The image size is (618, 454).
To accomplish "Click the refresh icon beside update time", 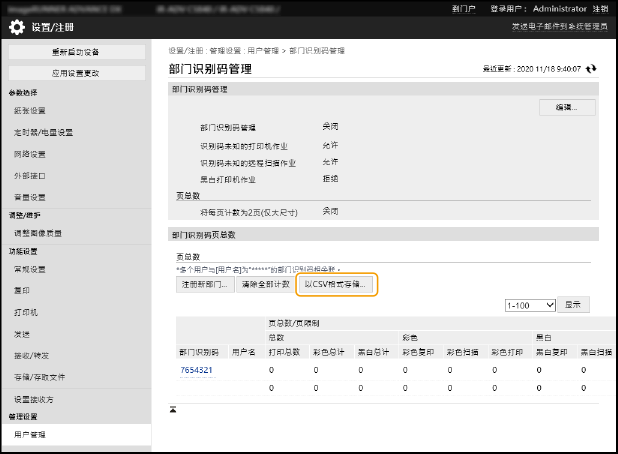I will pos(592,69).
